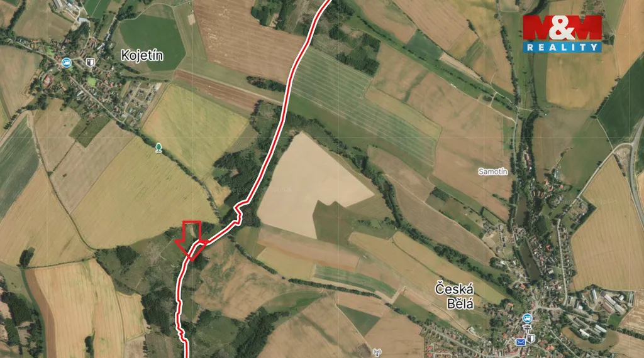Click the Kojetín village label
Image resolution: width=644 pixels, height=358 pixels.
(x=142, y=55)
